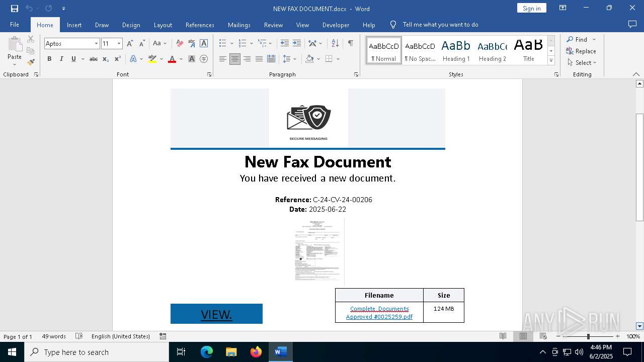Click Character Shading icon
The width and height of the screenshot is (644, 362).
192,59
